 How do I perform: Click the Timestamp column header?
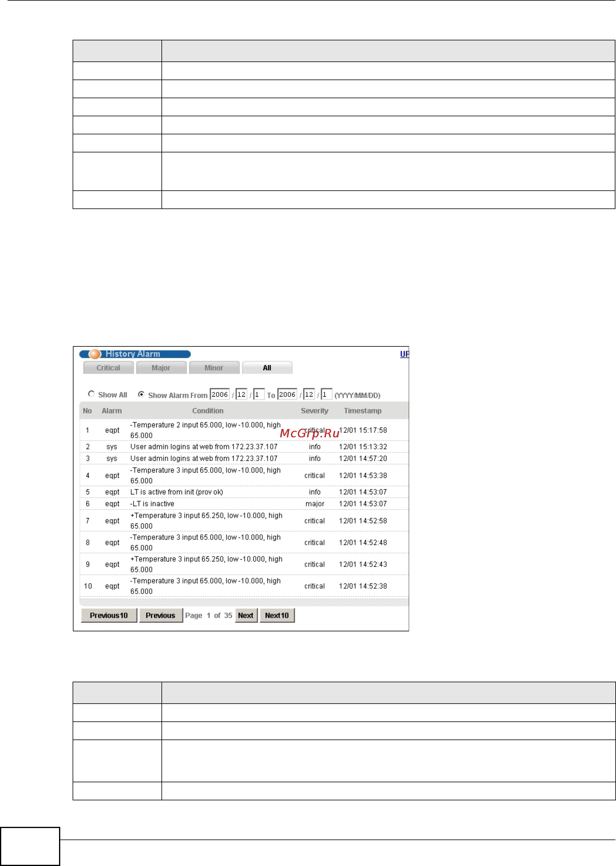click(363, 411)
